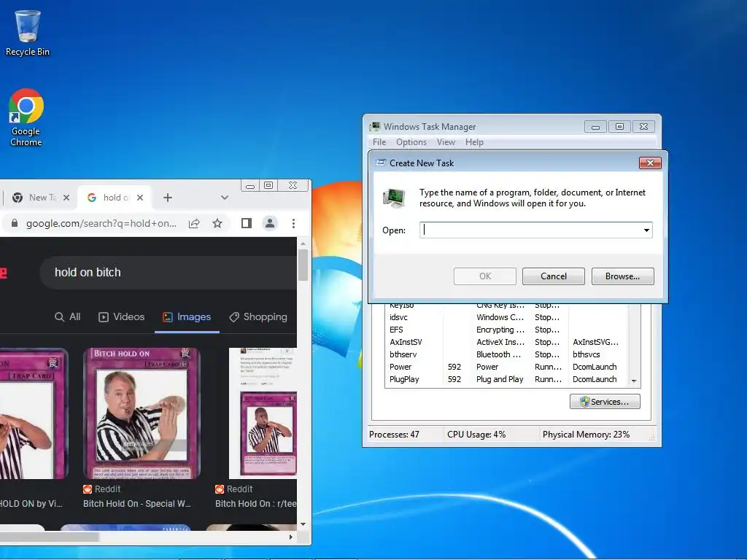Open Task Manager View menu

(446, 142)
